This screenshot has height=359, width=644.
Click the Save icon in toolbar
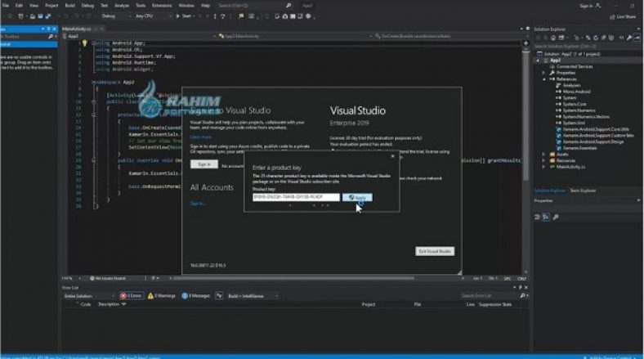coord(40,16)
